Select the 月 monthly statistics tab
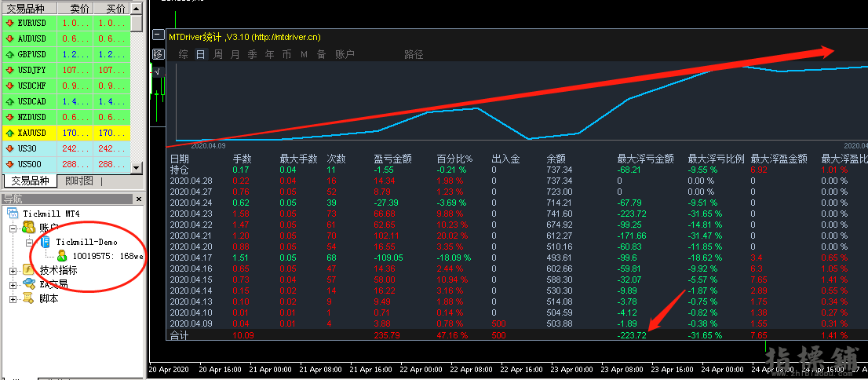This screenshot has width=868, height=380. (235, 54)
